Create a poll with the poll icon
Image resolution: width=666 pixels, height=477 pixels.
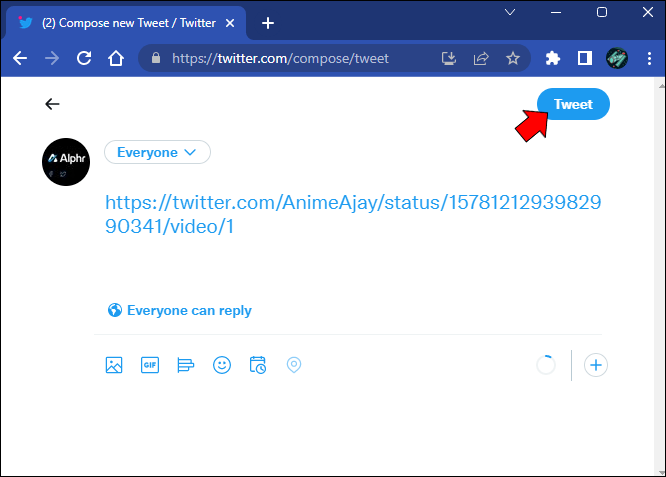(186, 365)
